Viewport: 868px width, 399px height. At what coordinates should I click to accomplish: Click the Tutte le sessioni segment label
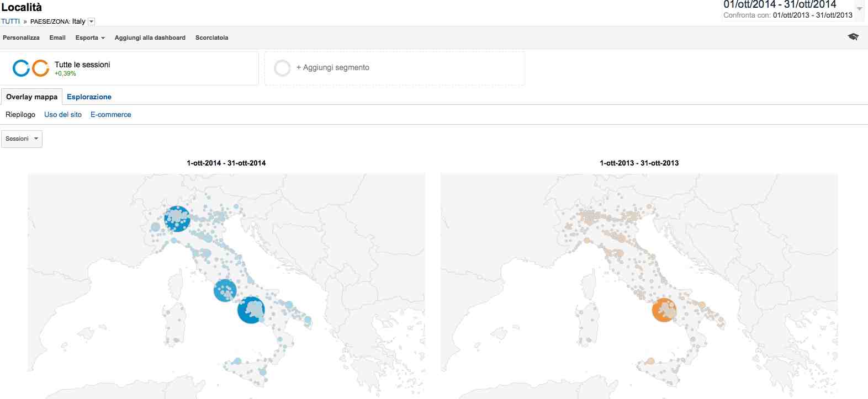pos(82,65)
